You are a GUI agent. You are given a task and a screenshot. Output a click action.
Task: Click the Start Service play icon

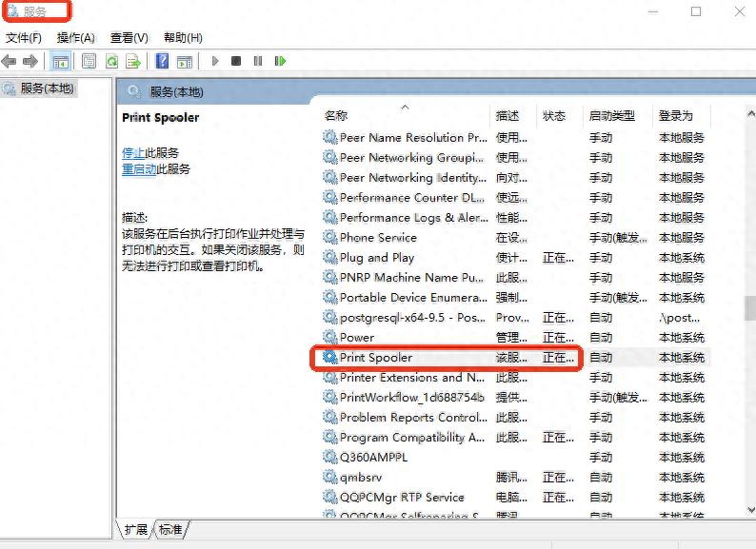point(215,61)
